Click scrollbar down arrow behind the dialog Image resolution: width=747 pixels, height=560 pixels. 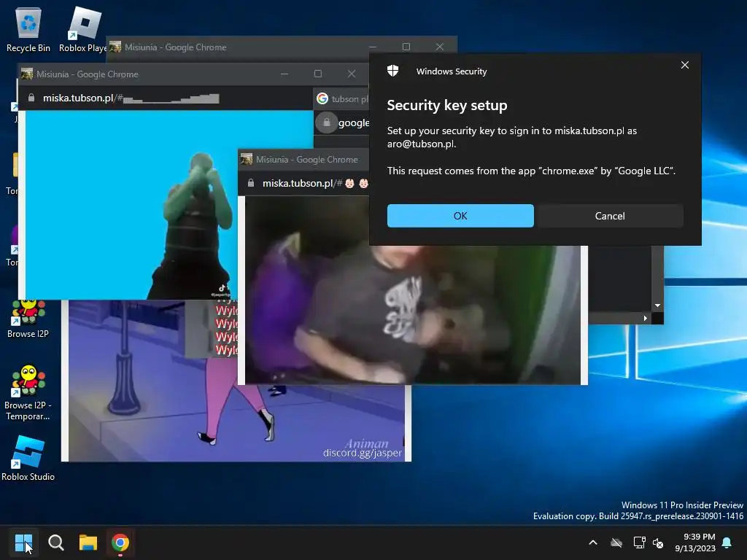(x=657, y=306)
